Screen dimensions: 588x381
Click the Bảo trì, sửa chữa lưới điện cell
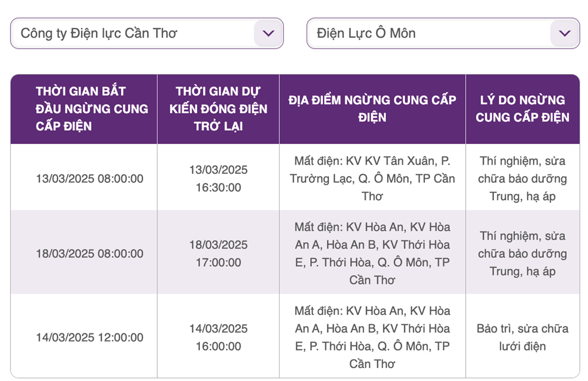(x=523, y=337)
